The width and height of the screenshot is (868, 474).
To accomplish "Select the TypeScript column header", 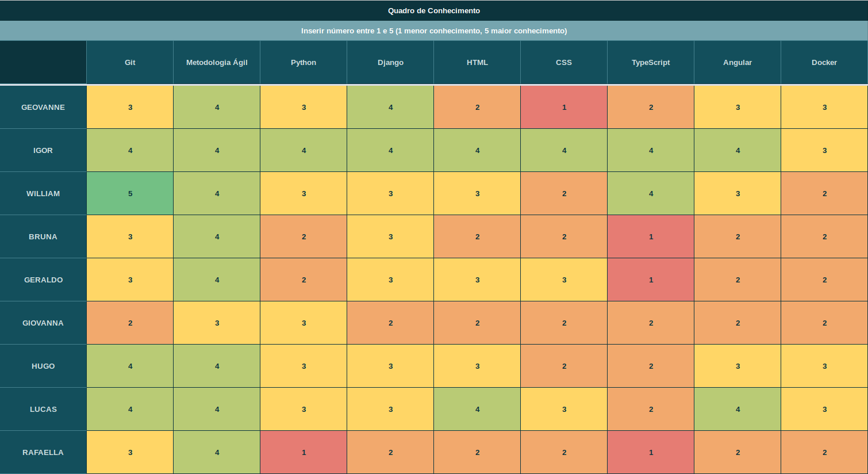I will tap(651, 62).
